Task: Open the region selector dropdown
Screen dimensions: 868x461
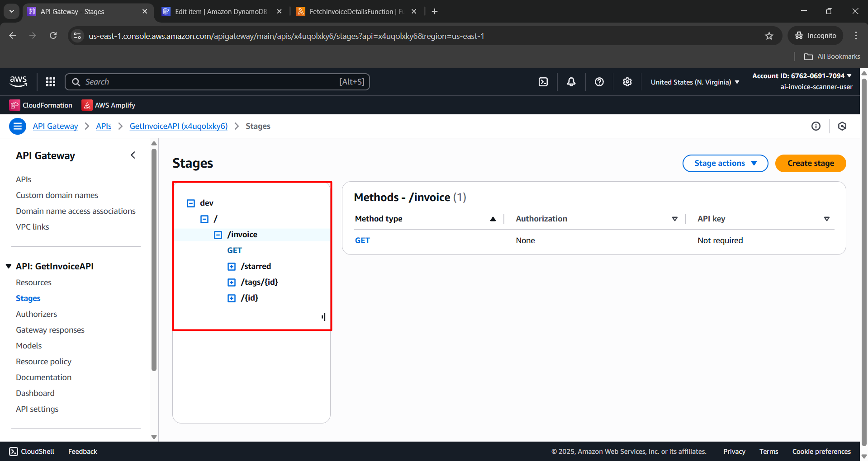Action: tap(694, 82)
